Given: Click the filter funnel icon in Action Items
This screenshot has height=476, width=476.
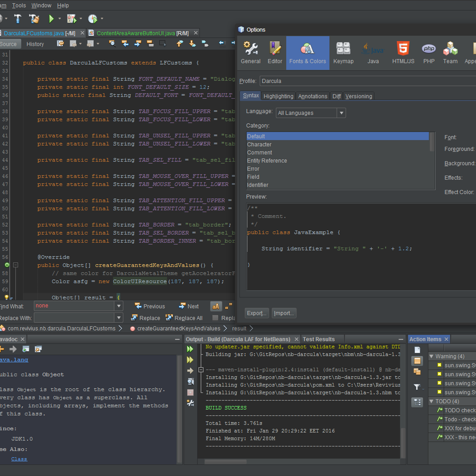Looking at the screenshot, I should pyautogui.click(x=417, y=387).
